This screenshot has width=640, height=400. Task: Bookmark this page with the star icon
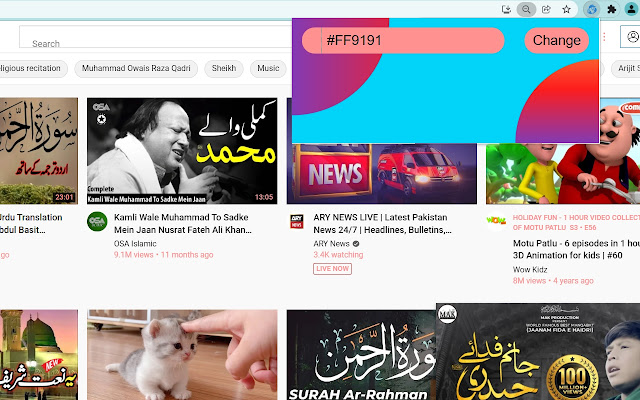click(x=566, y=9)
